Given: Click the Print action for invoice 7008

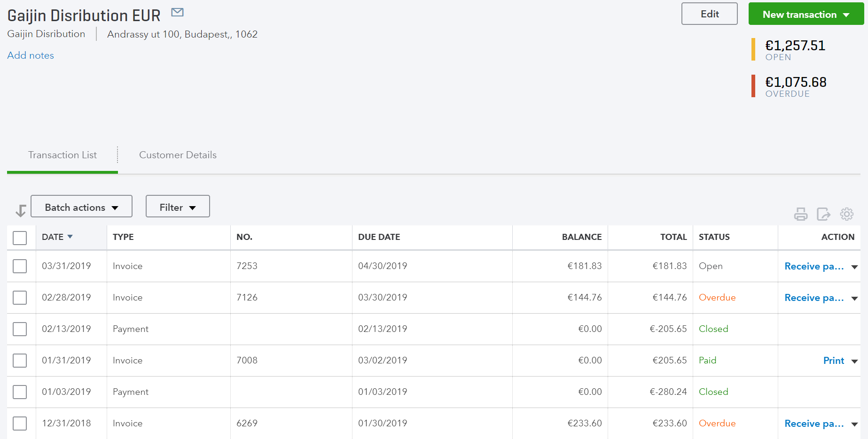Looking at the screenshot, I should coord(833,360).
